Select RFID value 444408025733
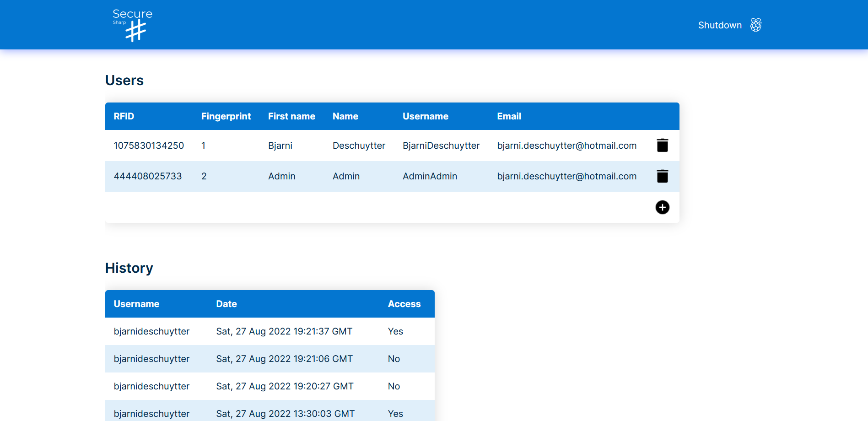Viewport: 868px width, 421px height. click(x=148, y=176)
